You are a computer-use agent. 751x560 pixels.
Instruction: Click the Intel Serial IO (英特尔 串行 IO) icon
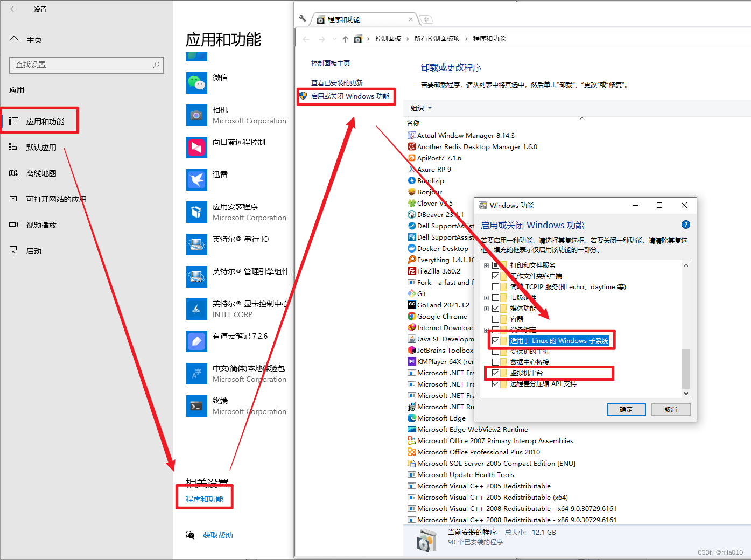pyautogui.click(x=196, y=244)
